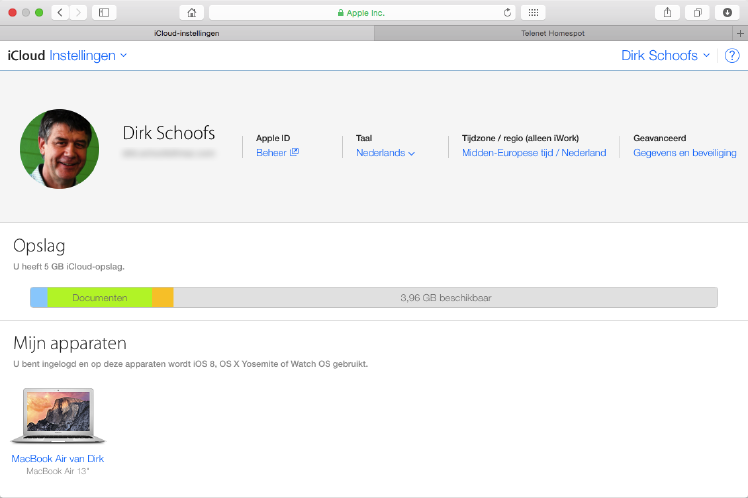Open Midden-Europese tijd / Nederland link

(534, 153)
